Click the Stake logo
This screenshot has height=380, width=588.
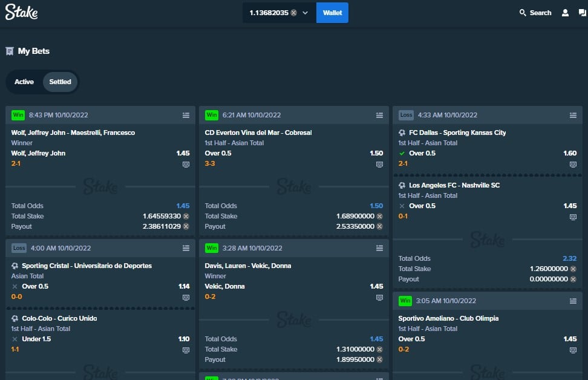21,12
